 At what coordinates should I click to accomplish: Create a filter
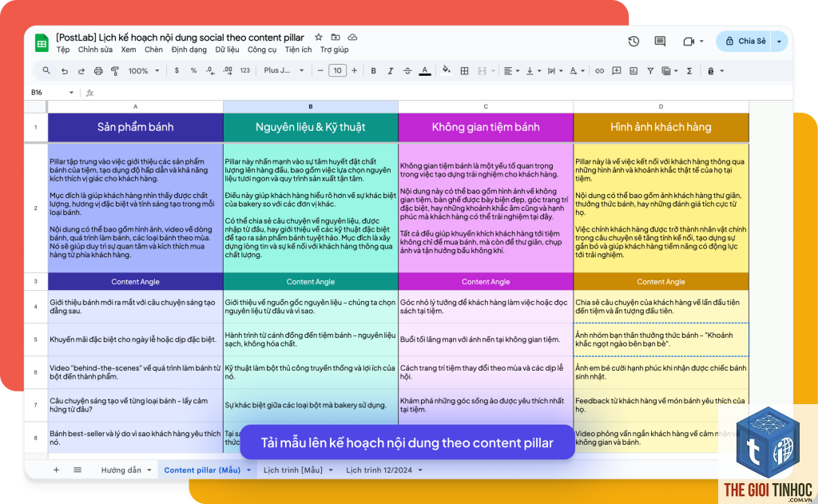pos(650,71)
